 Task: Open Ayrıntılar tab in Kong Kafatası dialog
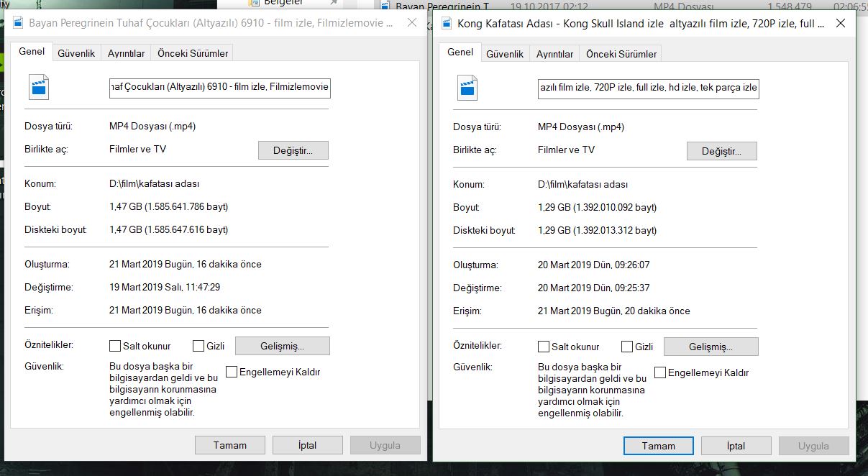pyautogui.click(x=554, y=54)
